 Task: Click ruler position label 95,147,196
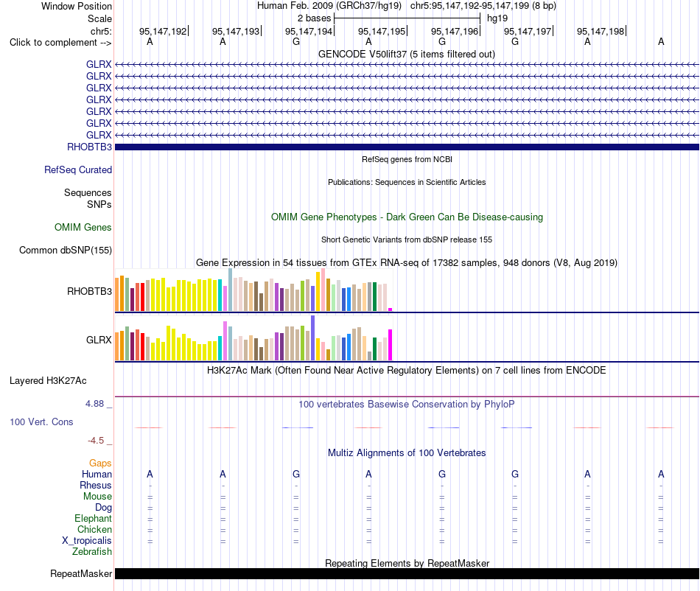coord(455,31)
